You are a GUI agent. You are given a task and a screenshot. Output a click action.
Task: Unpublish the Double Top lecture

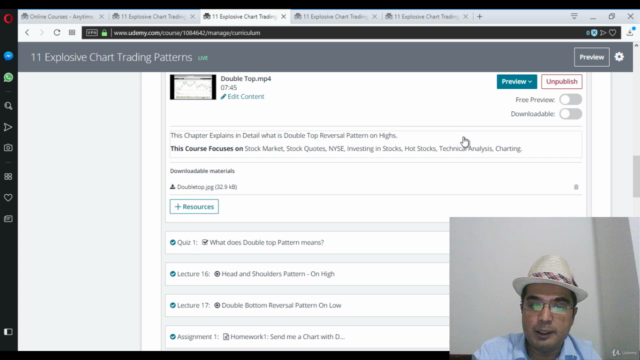click(x=562, y=82)
